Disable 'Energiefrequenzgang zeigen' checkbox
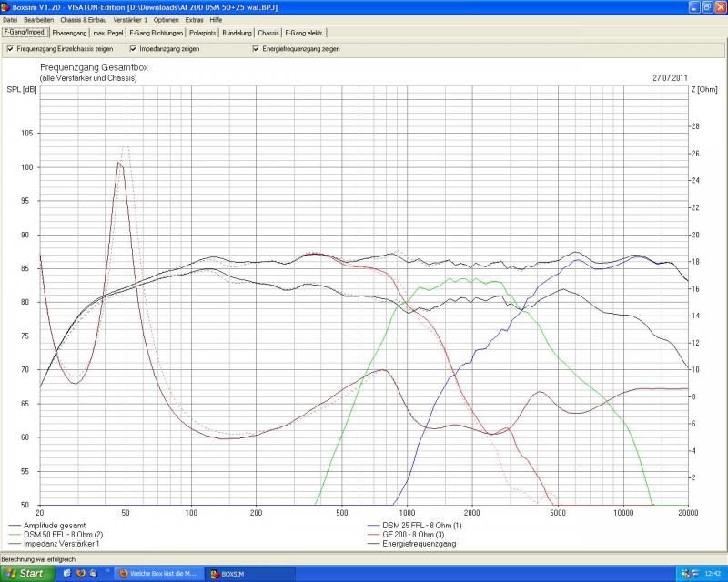 coord(256,49)
